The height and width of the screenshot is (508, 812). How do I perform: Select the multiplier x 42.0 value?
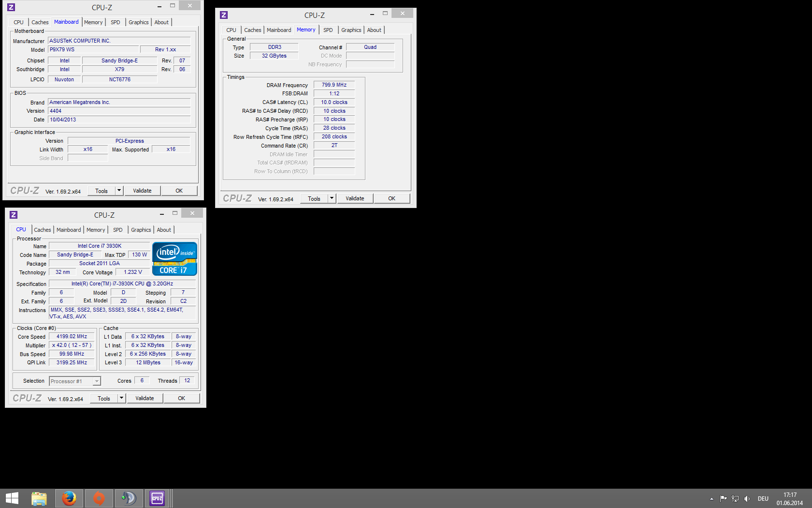coord(72,345)
